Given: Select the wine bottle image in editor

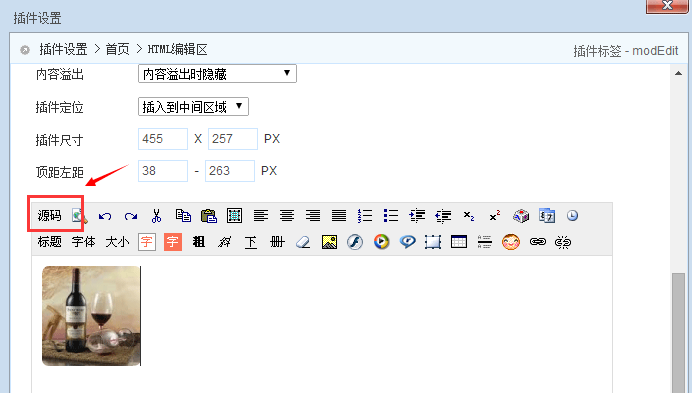Looking at the screenshot, I should (91, 316).
